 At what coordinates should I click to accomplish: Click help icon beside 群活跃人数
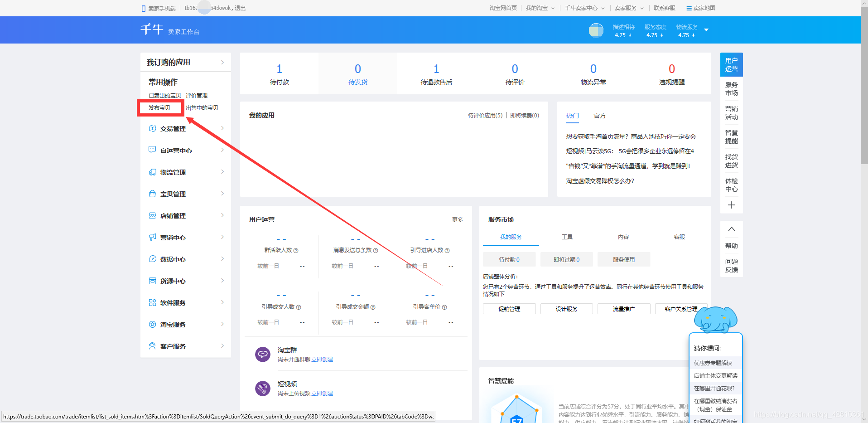tap(296, 251)
